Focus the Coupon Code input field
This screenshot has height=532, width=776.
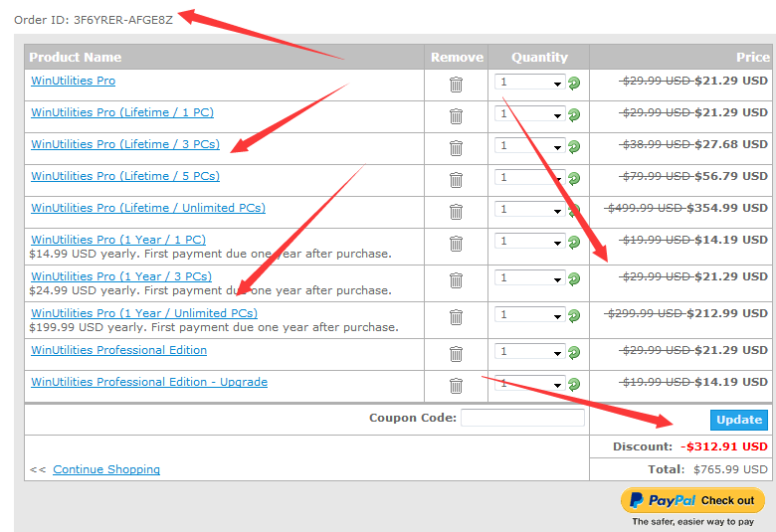[x=522, y=418]
